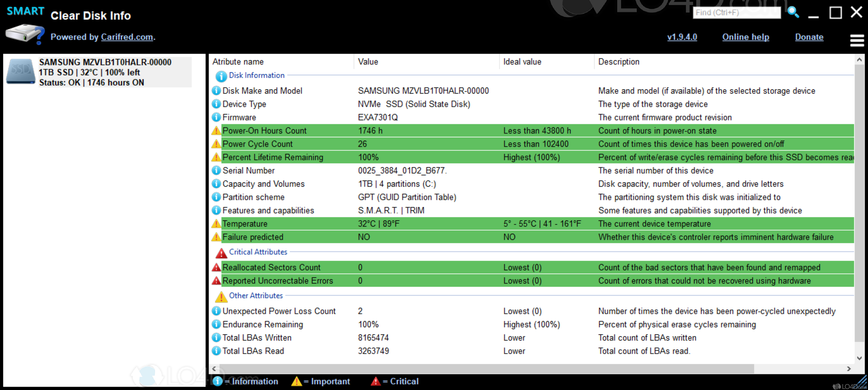Click the warning icon beside Temperature
868x390 pixels.
216,223
